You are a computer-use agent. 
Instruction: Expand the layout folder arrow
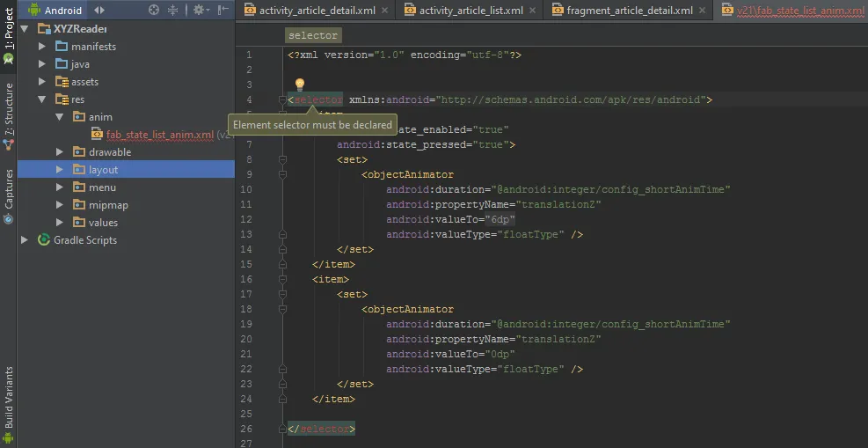coord(60,170)
